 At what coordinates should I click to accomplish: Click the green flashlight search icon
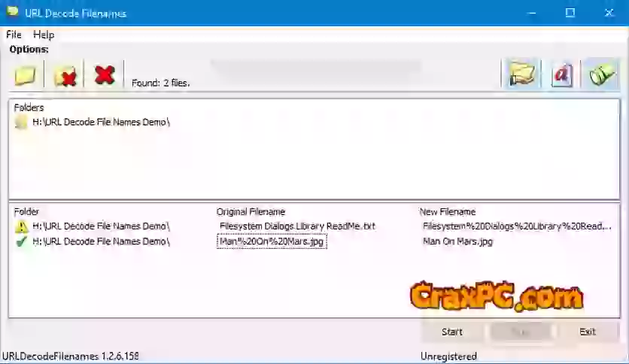point(602,74)
